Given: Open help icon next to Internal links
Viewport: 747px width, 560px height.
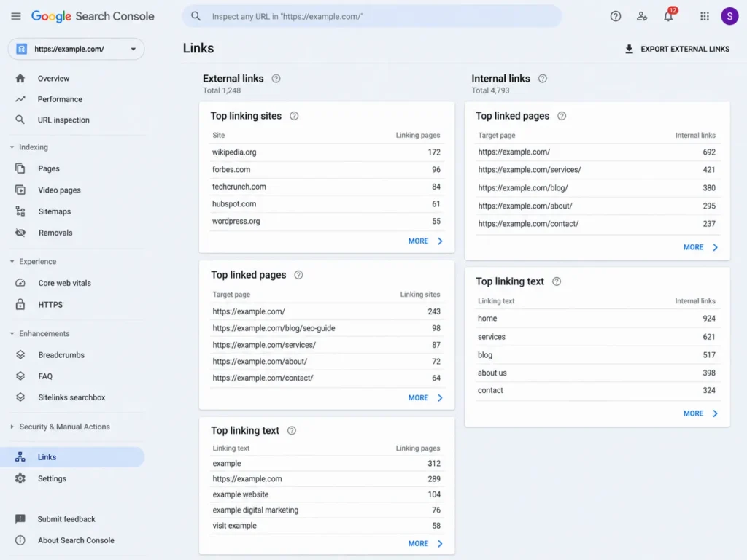Looking at the screenshot, I should 542,79.
